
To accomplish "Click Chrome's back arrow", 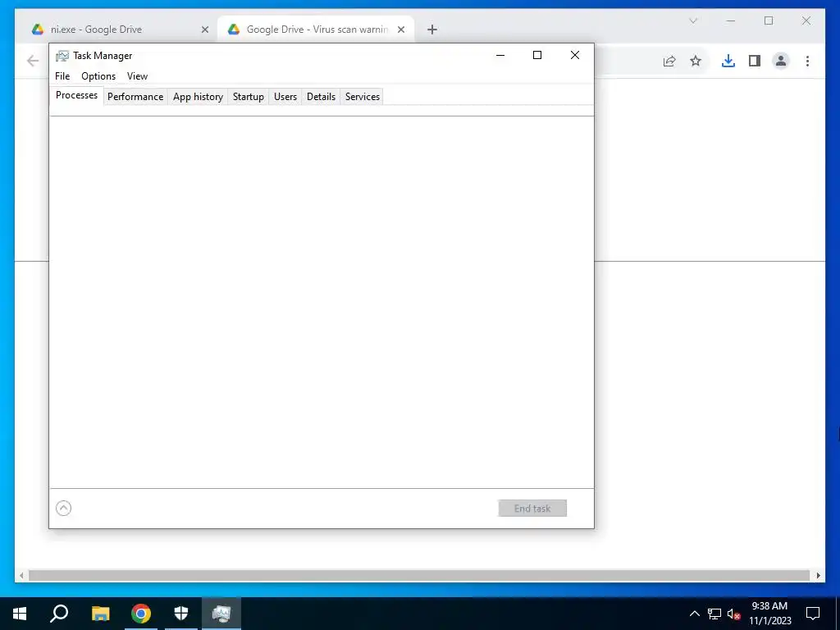I will click(33, 61).
